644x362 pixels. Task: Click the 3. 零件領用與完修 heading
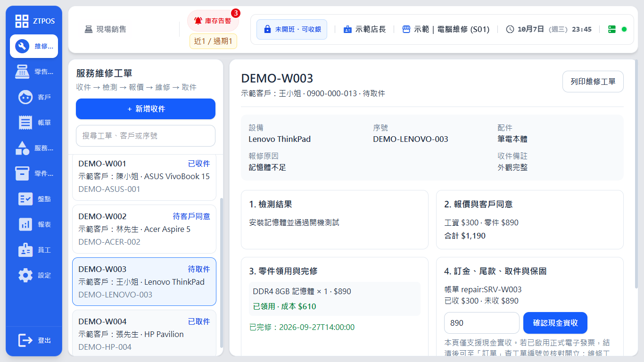click(283, 271)
